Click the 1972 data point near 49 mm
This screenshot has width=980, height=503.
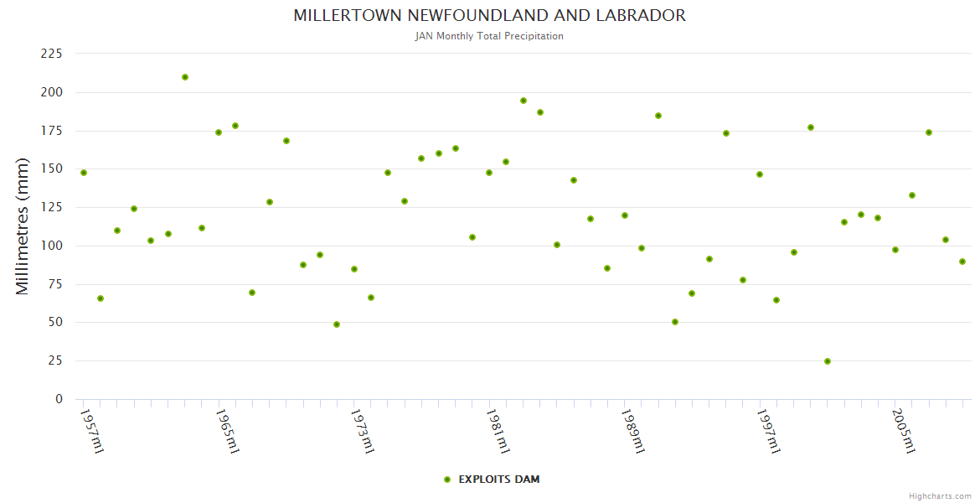click(337, 324)
